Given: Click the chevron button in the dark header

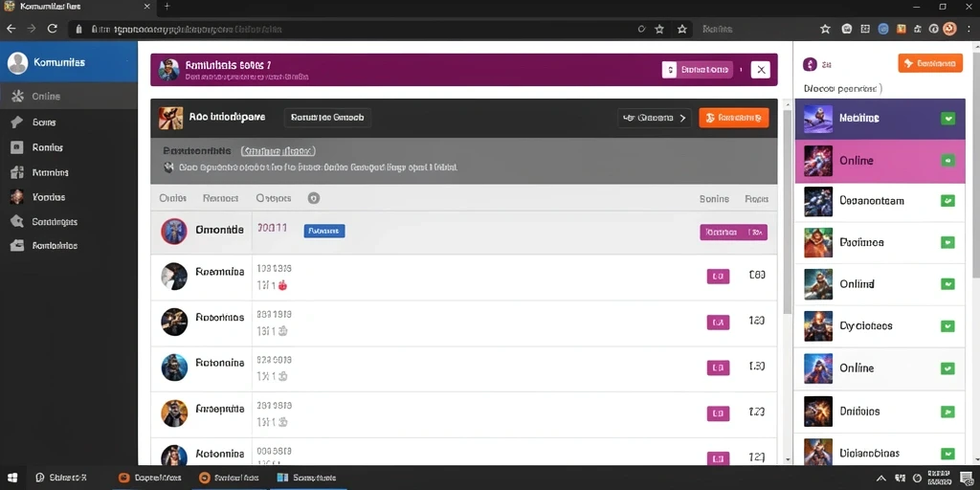Looking at the screenshot, I should [655, 118].
